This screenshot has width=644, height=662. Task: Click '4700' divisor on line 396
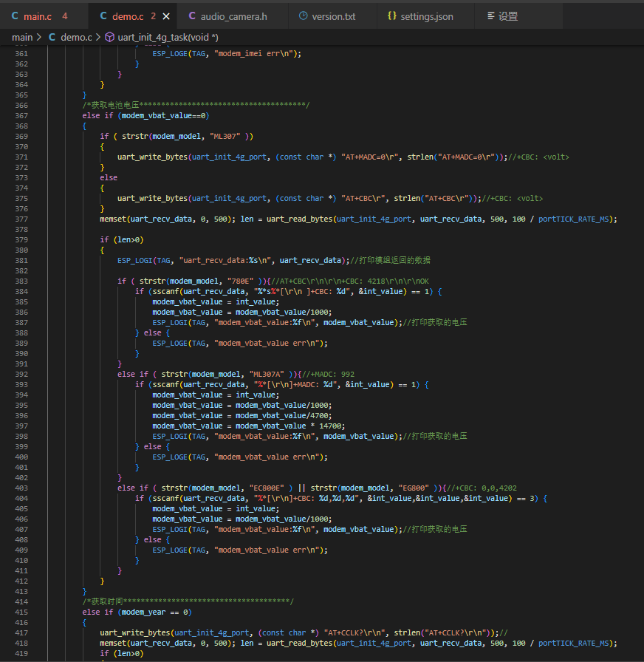[x=319, y=416]
